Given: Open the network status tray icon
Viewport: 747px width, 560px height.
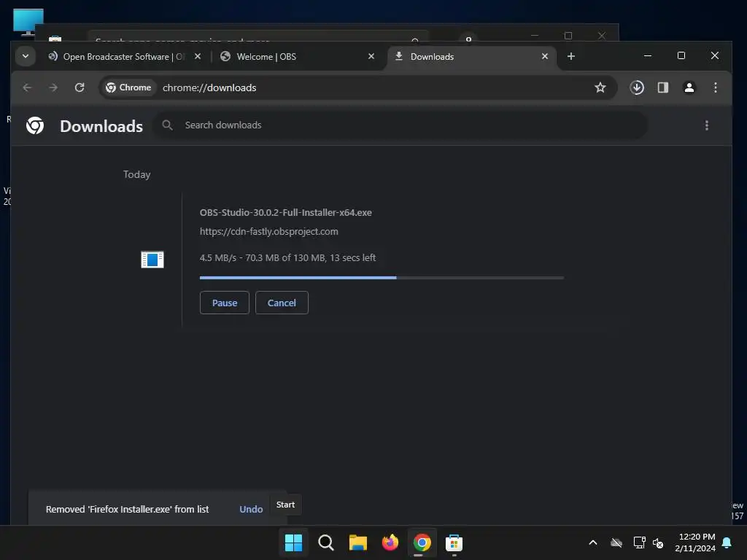Looking at the screenshot, I should coord(639,542).
